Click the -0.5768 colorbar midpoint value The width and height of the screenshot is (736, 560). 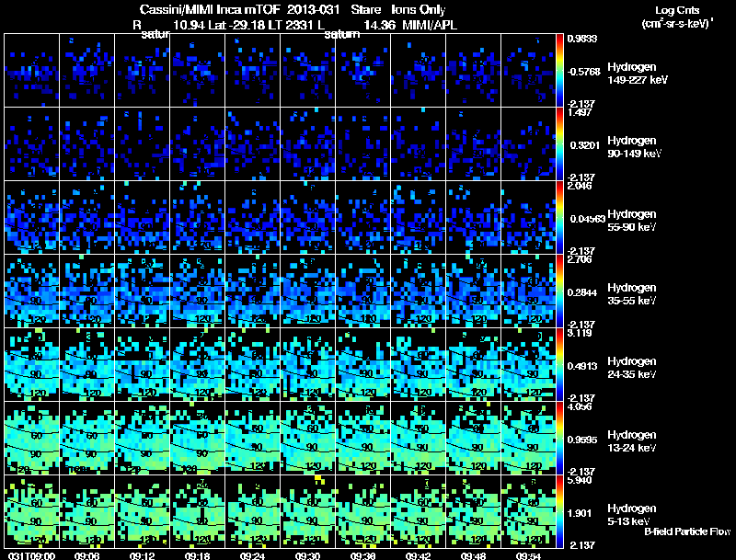[x=583, y=72]
